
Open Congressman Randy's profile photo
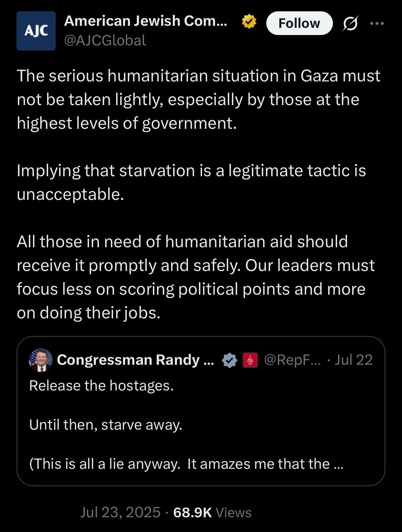(x=41, y=360)
